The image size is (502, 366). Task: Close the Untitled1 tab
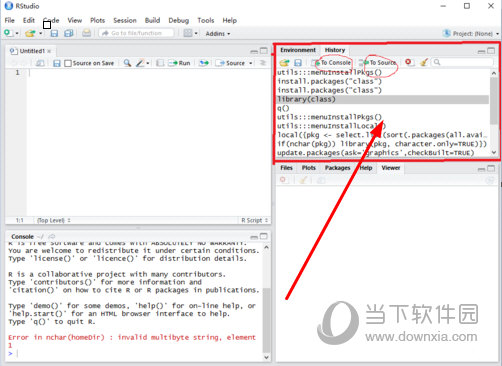click(x=49, y=51)
